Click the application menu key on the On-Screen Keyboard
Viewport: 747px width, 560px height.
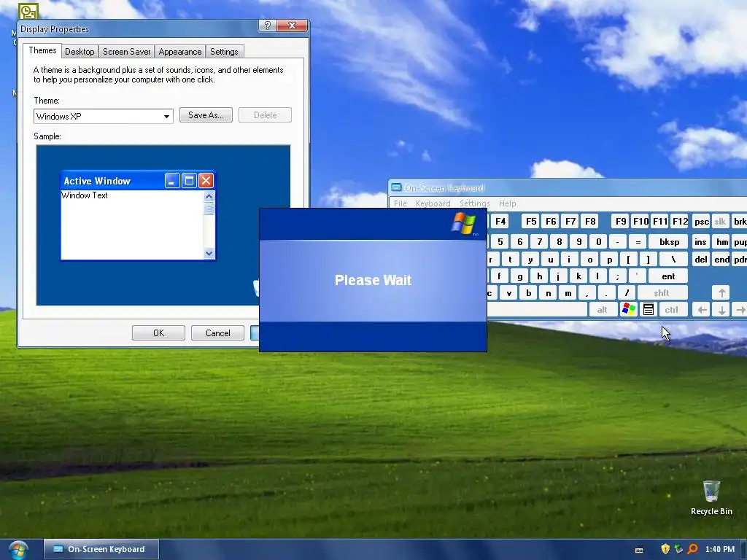pyautogui.click(x=649, y=309)
